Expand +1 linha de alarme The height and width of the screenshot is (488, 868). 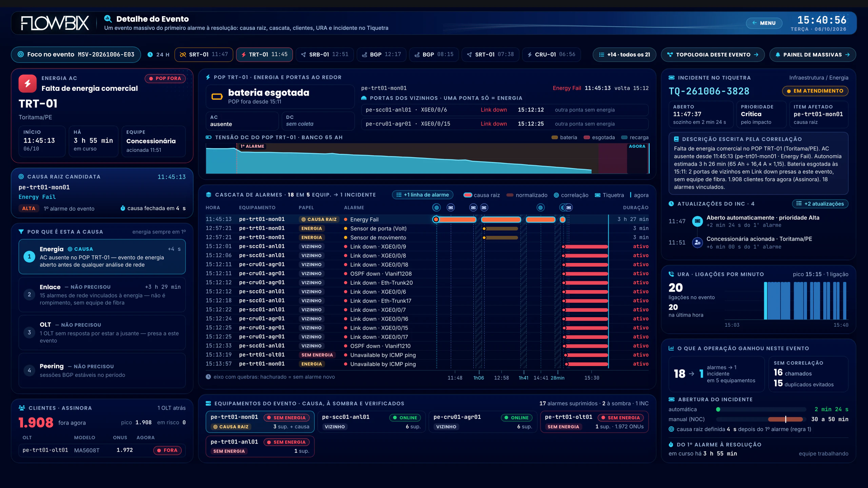422,195
